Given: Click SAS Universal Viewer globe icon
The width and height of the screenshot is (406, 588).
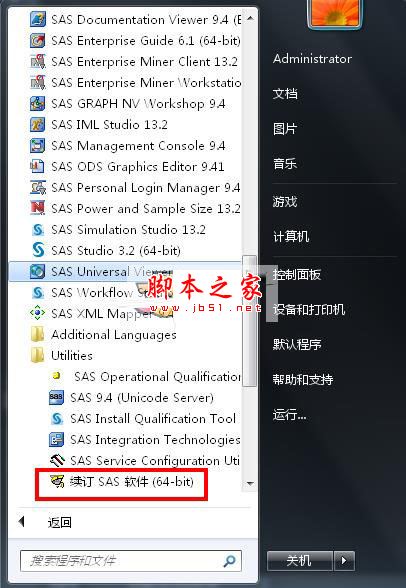Looking at the screenshot, I should pyautogui.click(x=37, y=271).
